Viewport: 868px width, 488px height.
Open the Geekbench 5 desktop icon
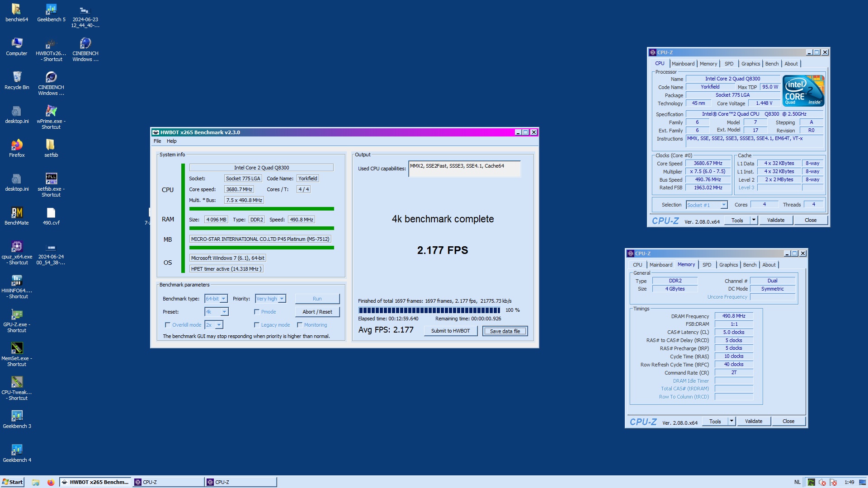[51, 13]
